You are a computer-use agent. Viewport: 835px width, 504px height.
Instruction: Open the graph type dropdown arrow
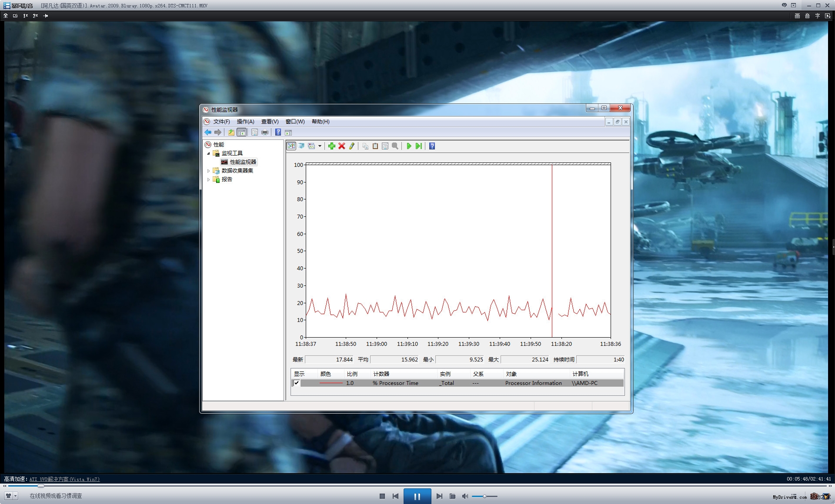click(x=320, y=146)
